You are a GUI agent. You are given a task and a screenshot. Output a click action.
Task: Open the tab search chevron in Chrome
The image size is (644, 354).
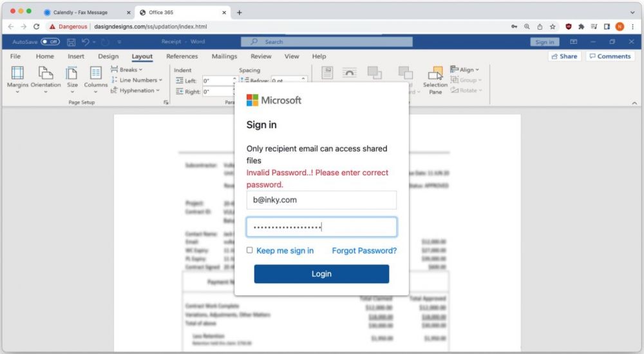click(632, 12)
